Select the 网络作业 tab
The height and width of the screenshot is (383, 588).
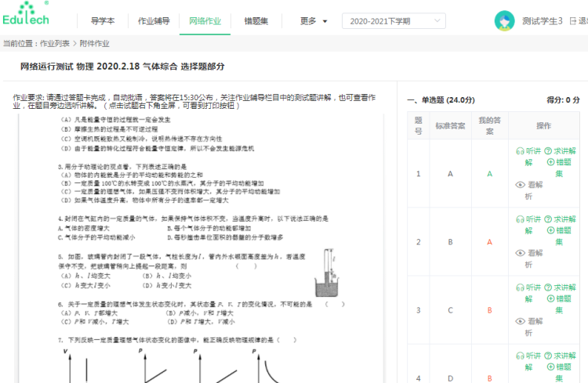205,21
